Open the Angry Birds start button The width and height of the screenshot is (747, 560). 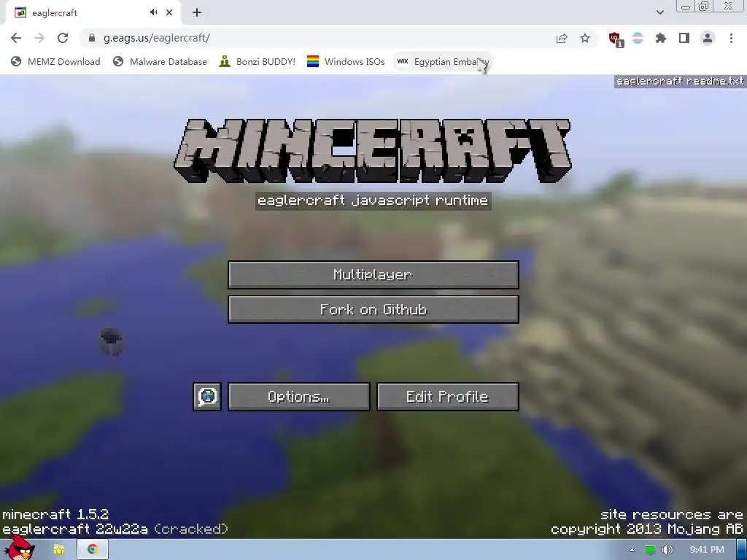pos(19,548)
